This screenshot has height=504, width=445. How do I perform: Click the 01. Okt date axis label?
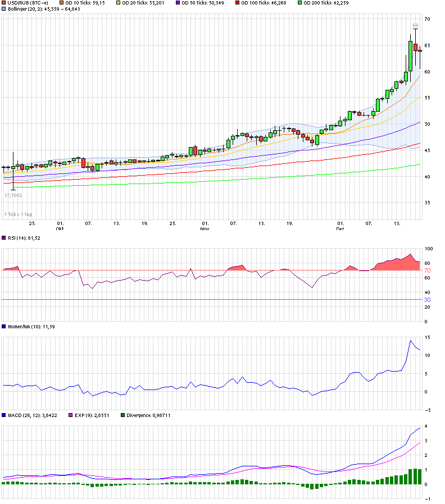pyautogui.click(x=60, y=226)
